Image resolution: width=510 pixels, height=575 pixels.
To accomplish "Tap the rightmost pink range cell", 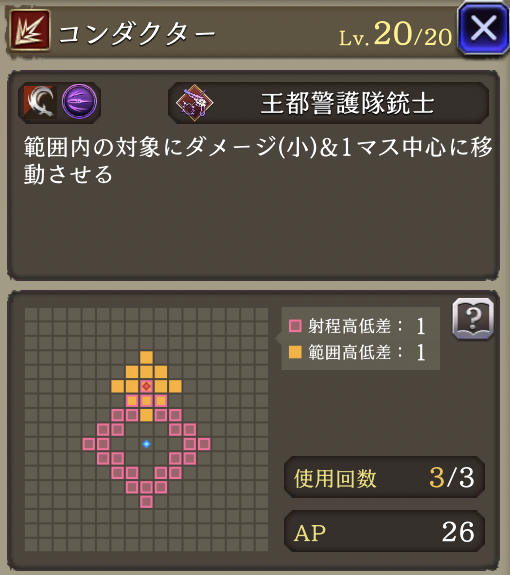I will click(x=204, y=444).
